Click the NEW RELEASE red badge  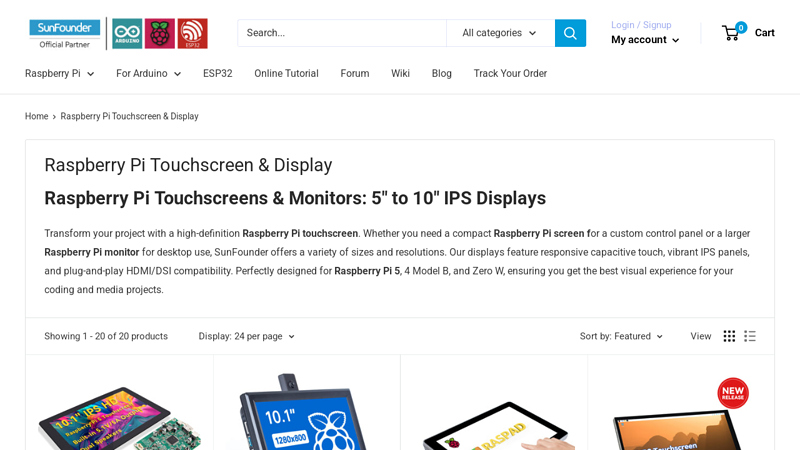733,393
